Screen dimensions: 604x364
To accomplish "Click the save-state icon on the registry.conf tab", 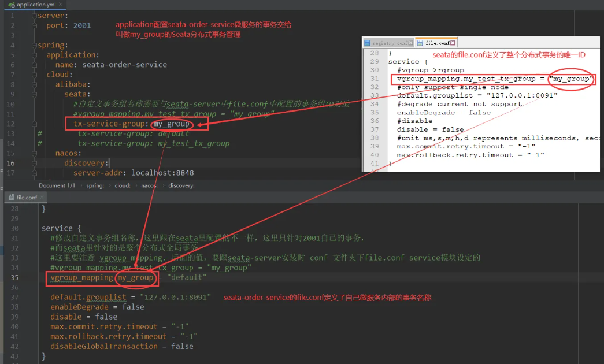I will pyautogui.click(x=367, y=43).
